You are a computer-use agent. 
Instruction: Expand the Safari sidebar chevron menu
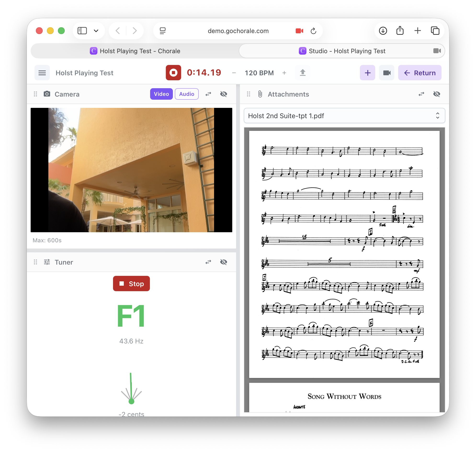[x=96, y=31]
